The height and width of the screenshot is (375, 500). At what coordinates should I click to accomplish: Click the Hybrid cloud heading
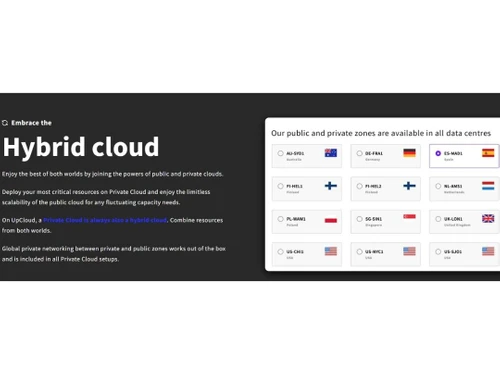pyautogui.click(x=81, y=147)
